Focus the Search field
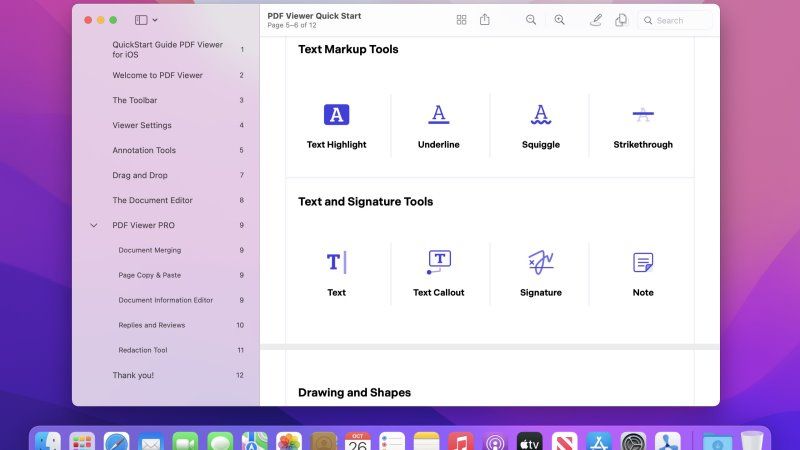The height and width of the screenshot is (450, 800). [674, 20]
